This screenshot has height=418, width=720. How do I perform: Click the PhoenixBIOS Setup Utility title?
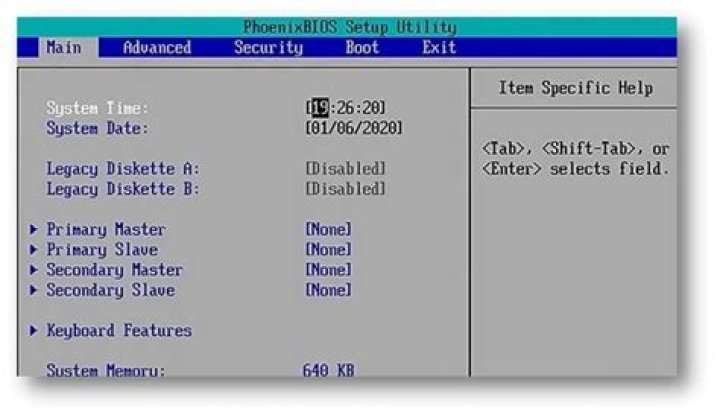pos(350,27)
